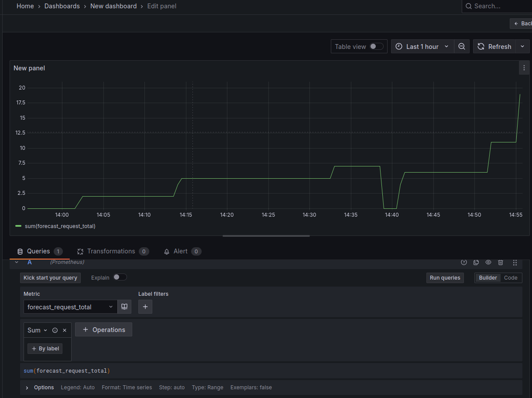The image size is (532, 398).
Task: Open the forecast_request_total metric dropdown
Action: [70, 307]
